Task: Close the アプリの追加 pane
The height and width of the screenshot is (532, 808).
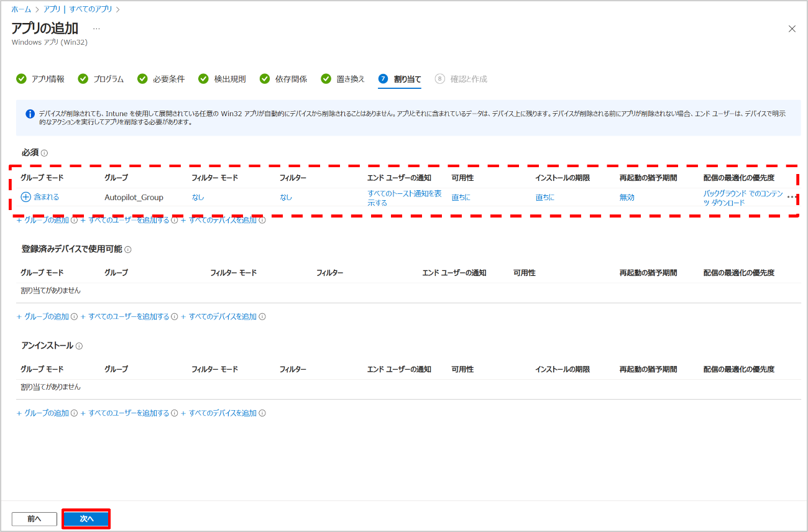Action: (x=792, y=29)
